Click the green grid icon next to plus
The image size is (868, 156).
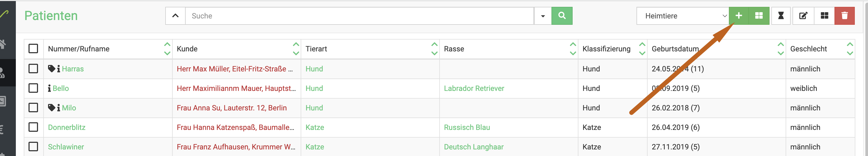tap(759, 16)
